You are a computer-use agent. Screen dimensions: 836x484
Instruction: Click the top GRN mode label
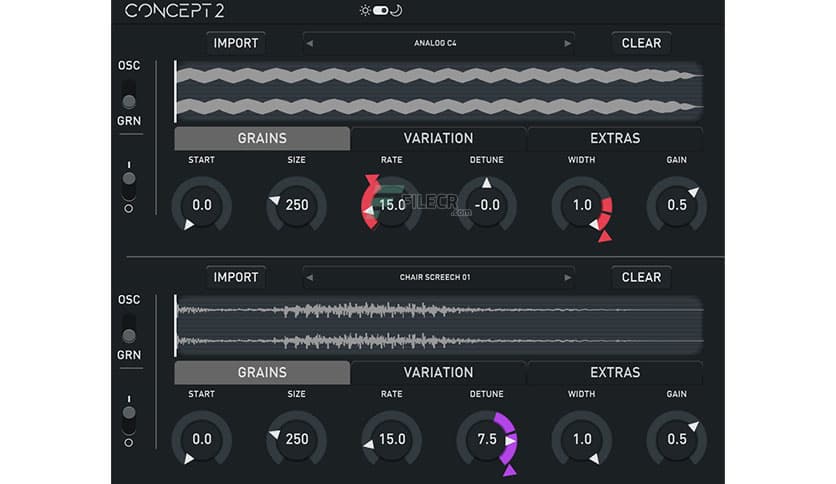point(129,121)
